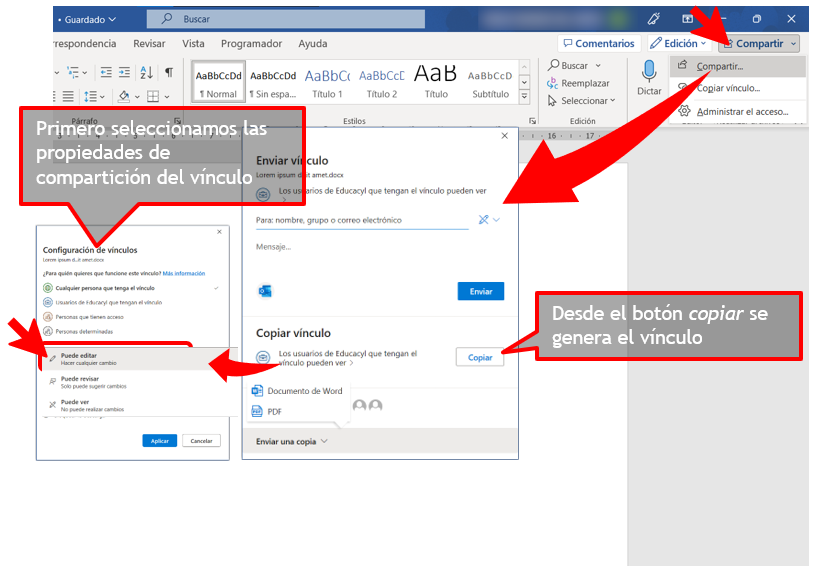Viewport: 815px width, 570px height.
Task: Click the globe icon beside Copiar vínculo text
Action: point(264,357)
